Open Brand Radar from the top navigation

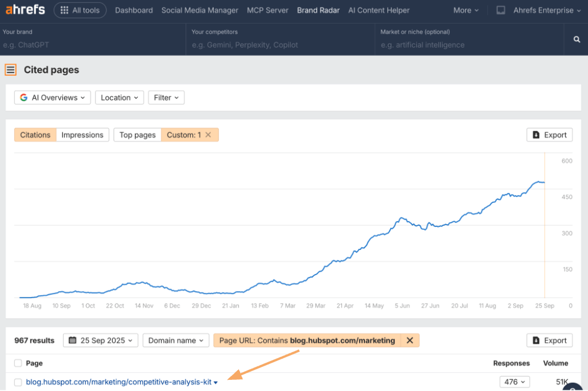(x=318, y=10)
